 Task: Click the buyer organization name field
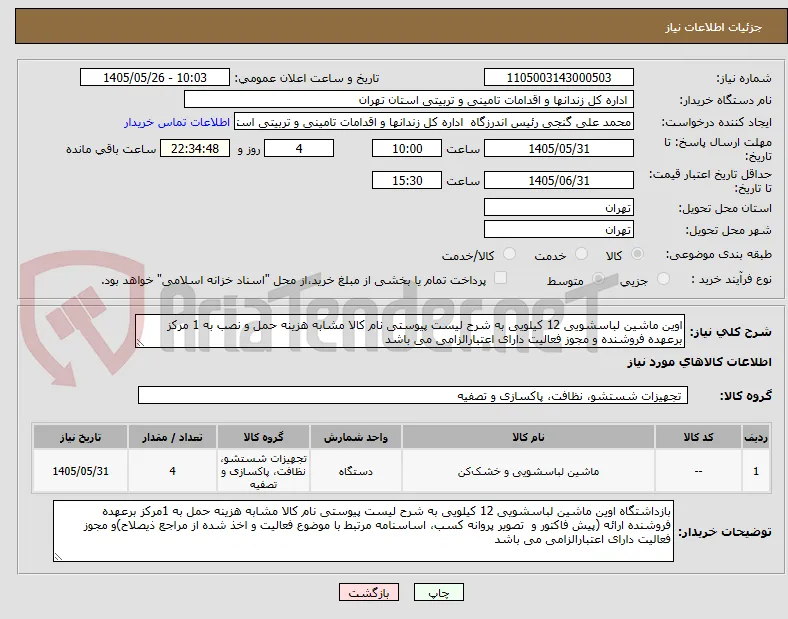[409, 99]
